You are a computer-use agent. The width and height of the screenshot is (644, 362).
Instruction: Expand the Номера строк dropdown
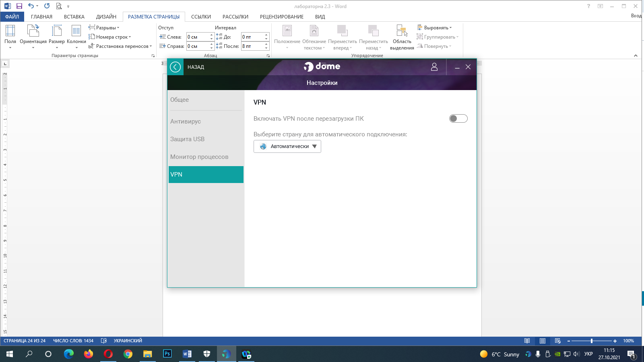pos(110,37)
